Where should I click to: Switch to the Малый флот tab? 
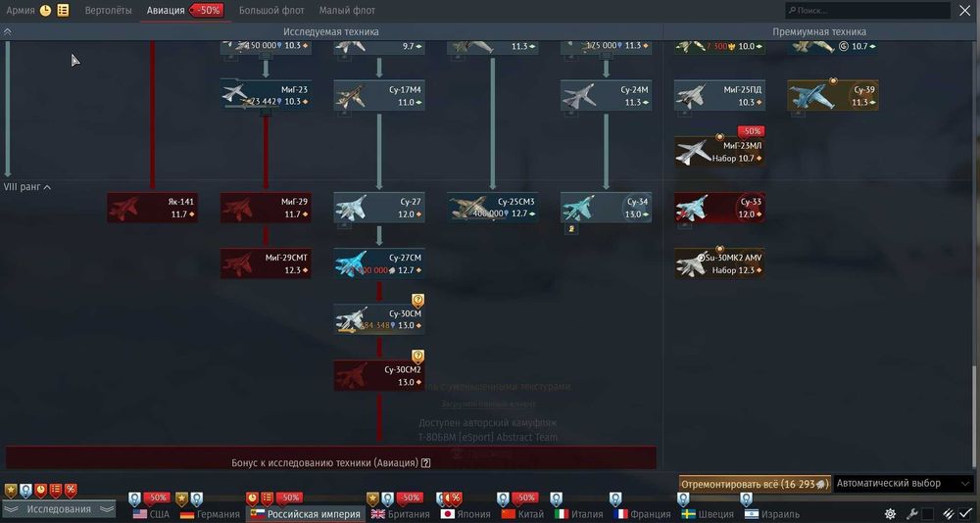(347, 10)
